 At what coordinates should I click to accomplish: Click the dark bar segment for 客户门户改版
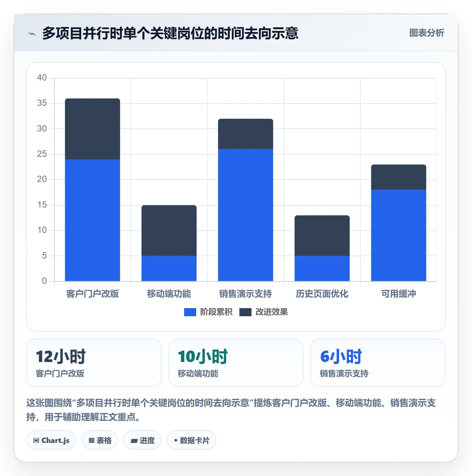coord(92,129)
